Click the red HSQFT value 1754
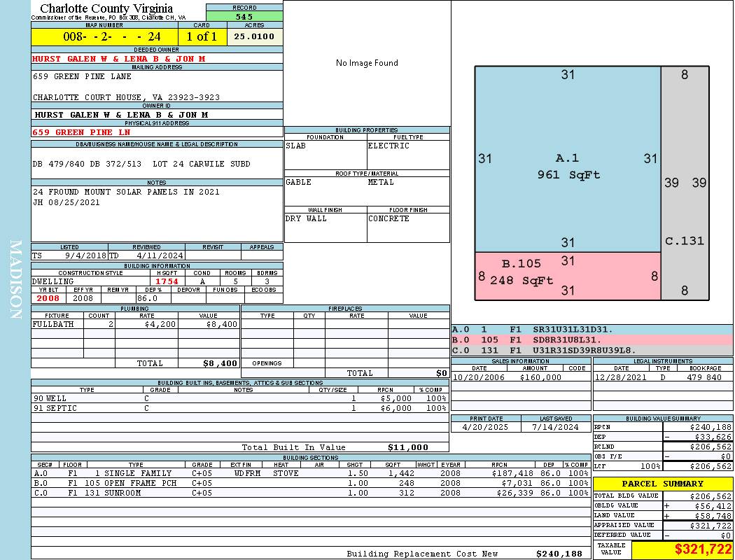The image size is (735, 560). coord(167,281)
